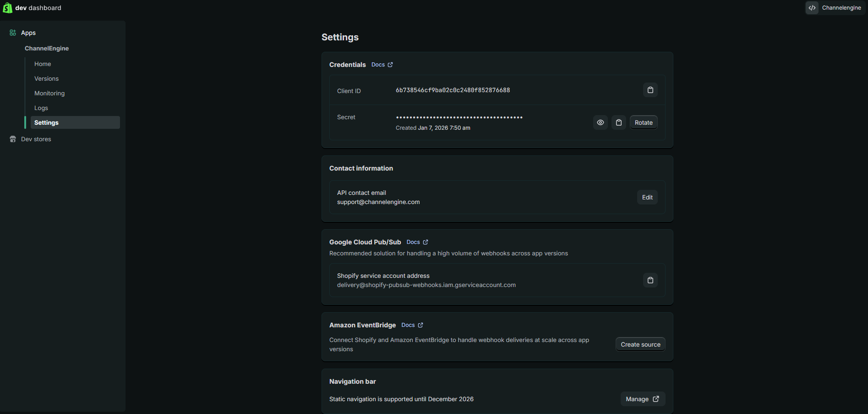Viewport: 868px width, 414px height.
Task: Open Amazon EventBridge Docs link
Action: (x=412, y=325)
